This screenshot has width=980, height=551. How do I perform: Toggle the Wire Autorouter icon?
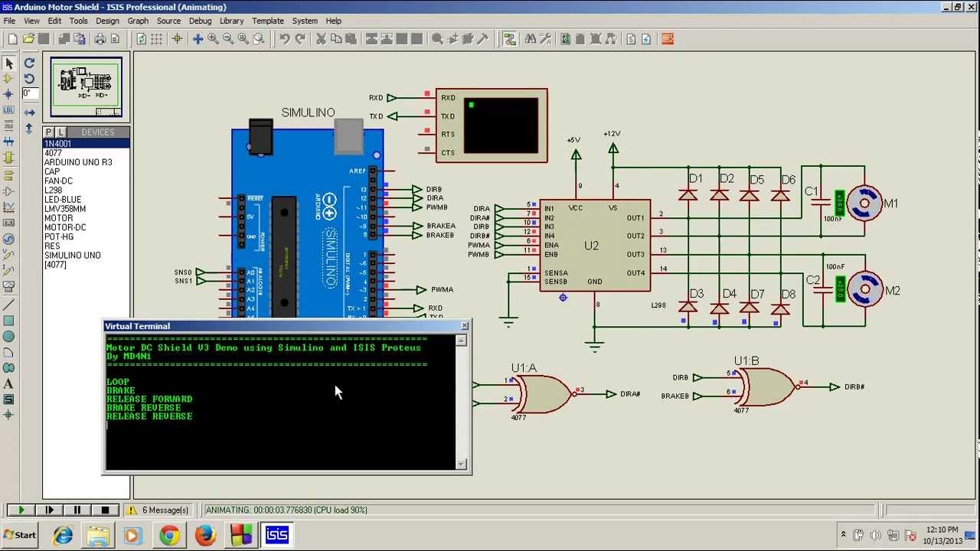(509, 39)
